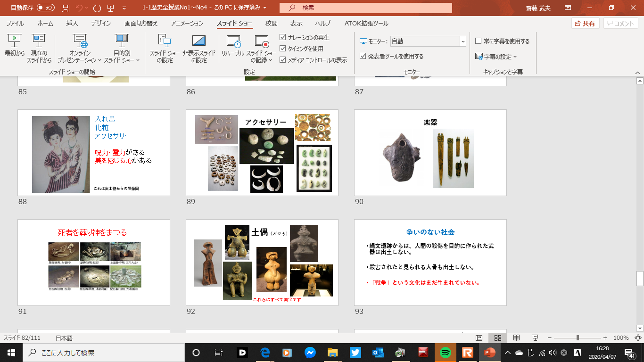Open the ヘルプ tab

[x=322, y=24]
